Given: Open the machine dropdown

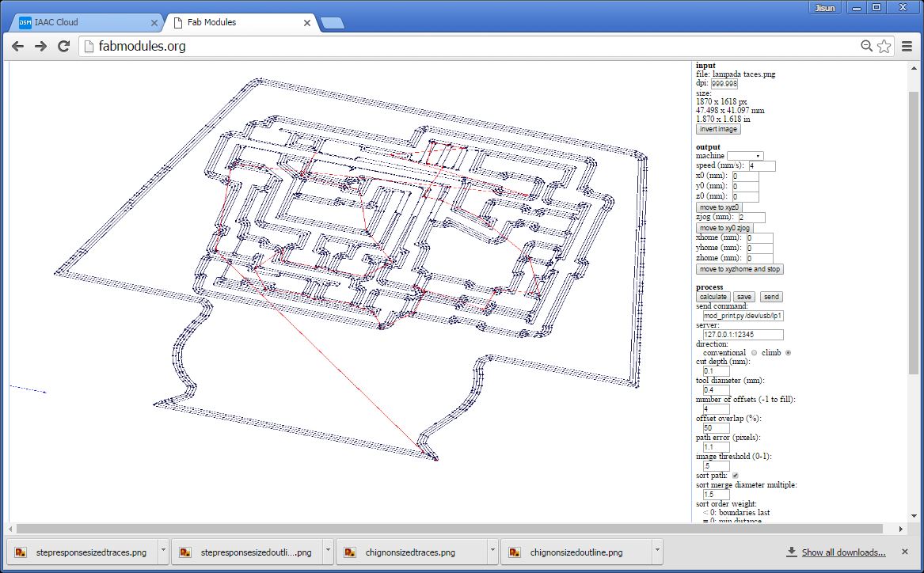Looking at the screenshot, I should tap(745, 156).
